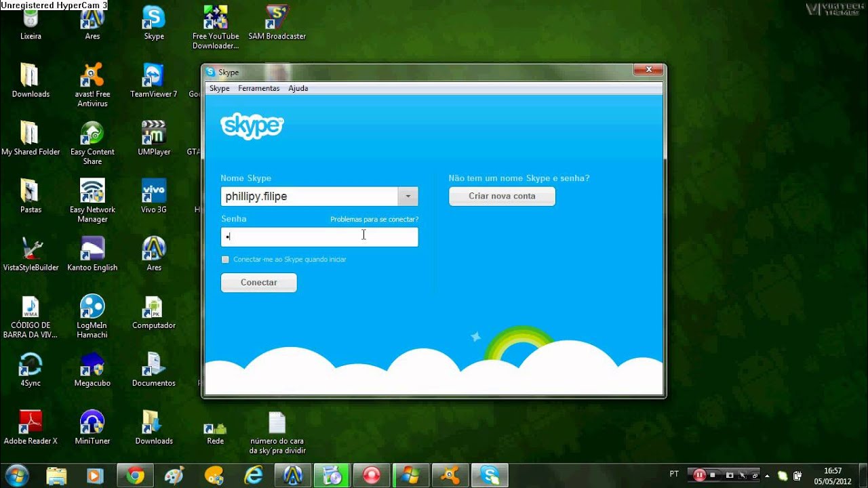Select the 4Sync desktop icon
Viewport: 868px width, 488px height.
click(31, 370)
